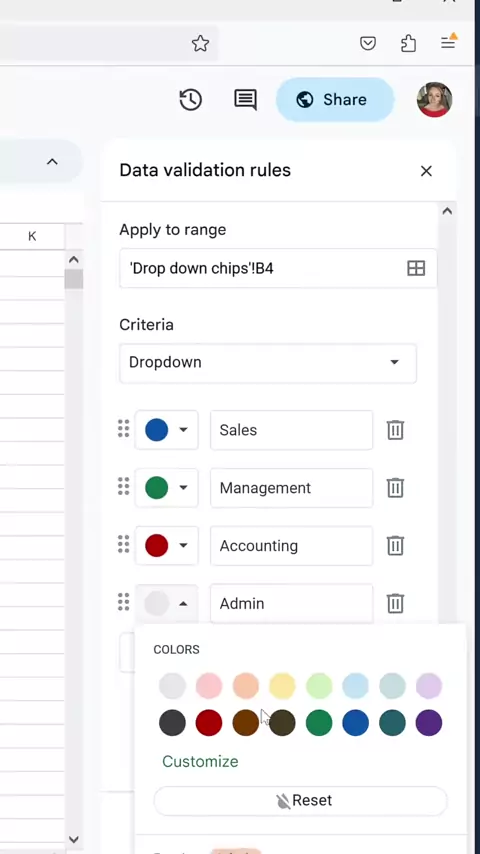Click the Share button
The image size is (480, 854).
(x=335, y=100)
